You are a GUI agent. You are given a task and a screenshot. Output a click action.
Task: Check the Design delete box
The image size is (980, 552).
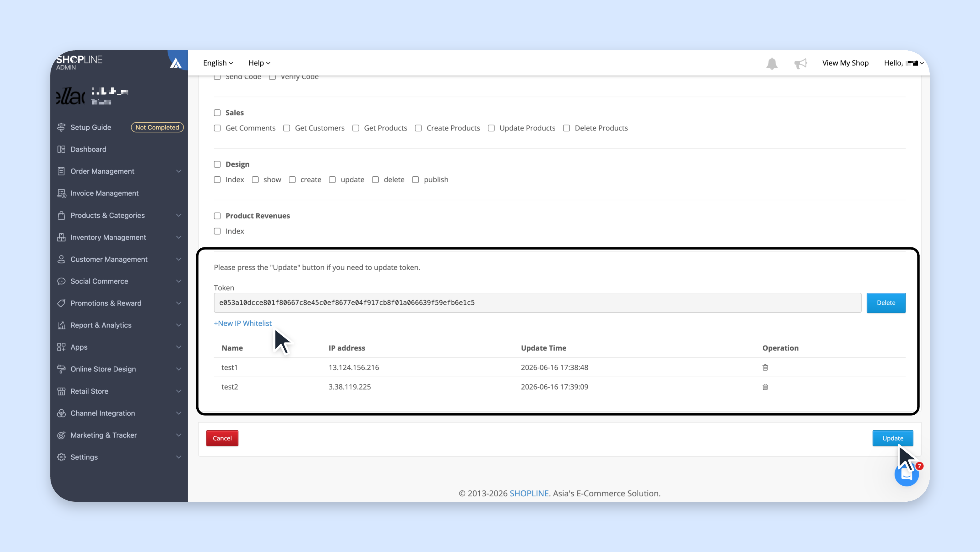[375, 180]
